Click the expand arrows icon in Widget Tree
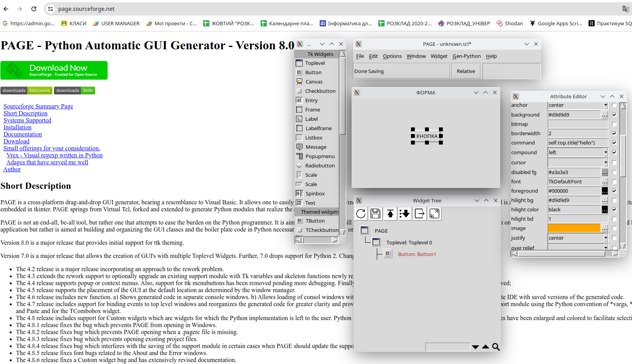 click(435, 213)
